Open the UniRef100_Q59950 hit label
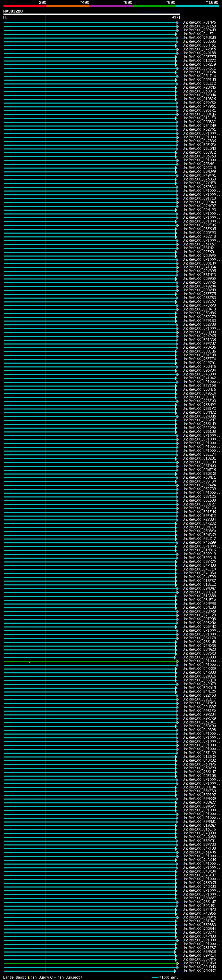Image resolution: width=222 pixels, height=980 pixels. pos(199,278)
